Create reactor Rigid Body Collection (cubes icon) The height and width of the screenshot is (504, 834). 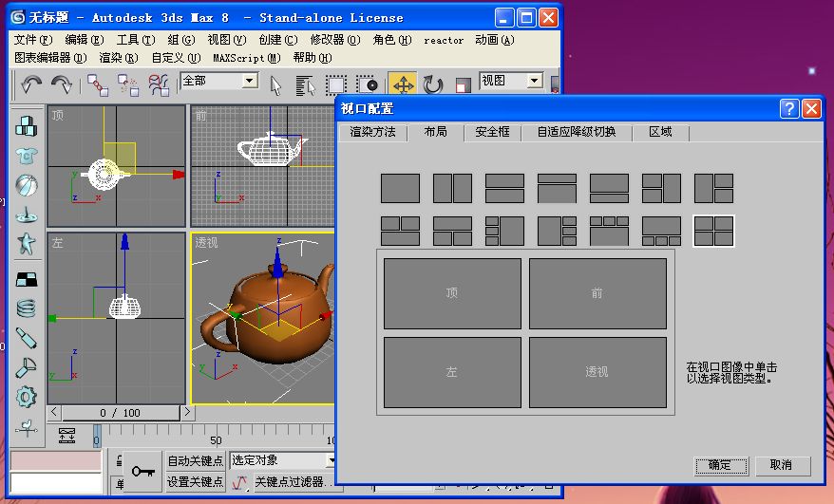26,126
